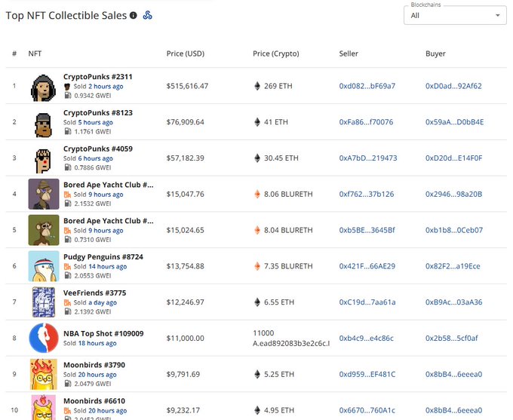
Task: Click the Blur marketplace icon on VeeFriends row
Action: click(67, 302)
